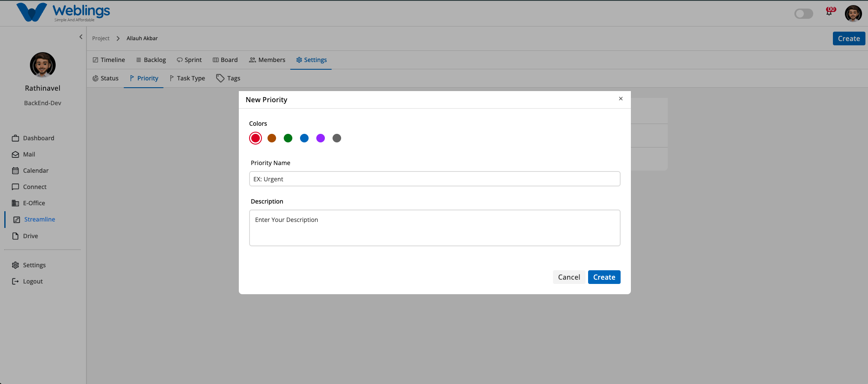Focus the Priority Name input field
This screenshot has height=384, width=868.
pyautogui.click(x=435, y=179)
